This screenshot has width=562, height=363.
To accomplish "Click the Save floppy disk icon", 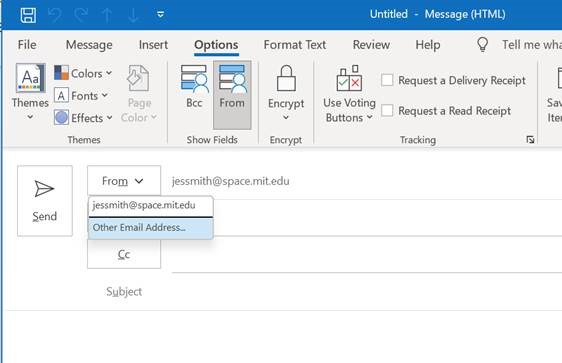I will click(x=28, y=15).
